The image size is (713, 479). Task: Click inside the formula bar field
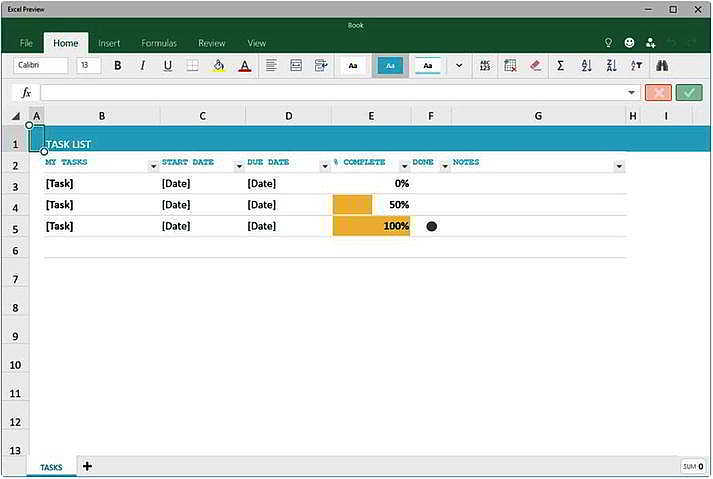(335, 92)
